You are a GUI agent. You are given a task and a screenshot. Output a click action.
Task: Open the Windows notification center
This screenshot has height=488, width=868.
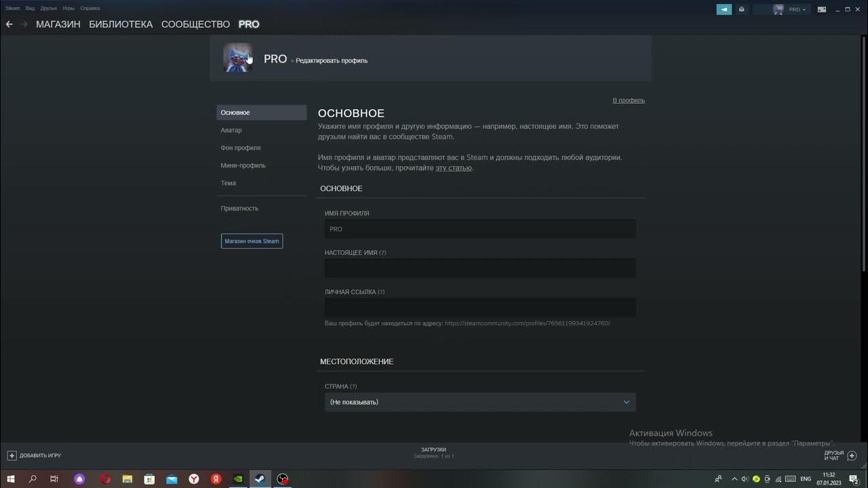click(854, 479)
